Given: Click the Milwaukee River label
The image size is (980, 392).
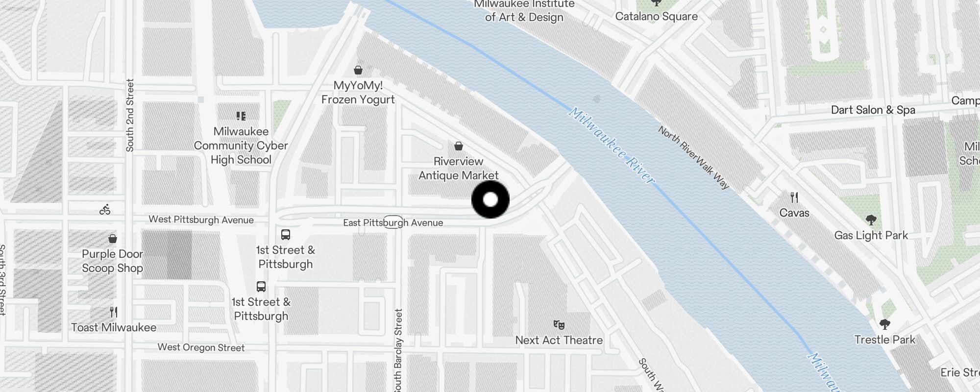Looking at the screenshot, I should click(x=612, y=146).
